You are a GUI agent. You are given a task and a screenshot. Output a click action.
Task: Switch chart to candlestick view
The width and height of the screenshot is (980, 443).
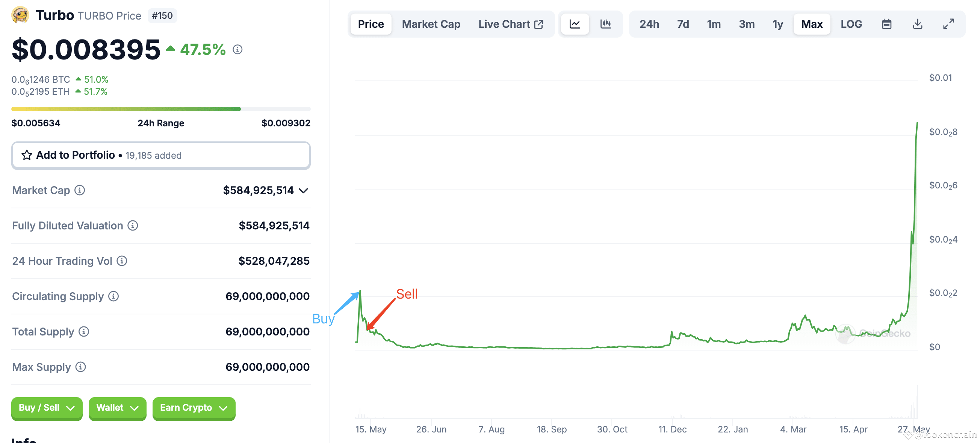coord(605,24)
